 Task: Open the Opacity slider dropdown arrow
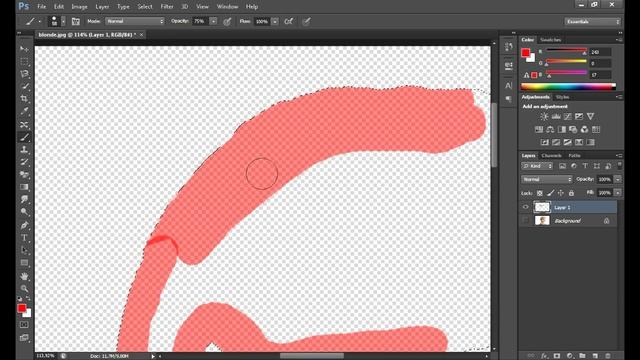(213, 21)
